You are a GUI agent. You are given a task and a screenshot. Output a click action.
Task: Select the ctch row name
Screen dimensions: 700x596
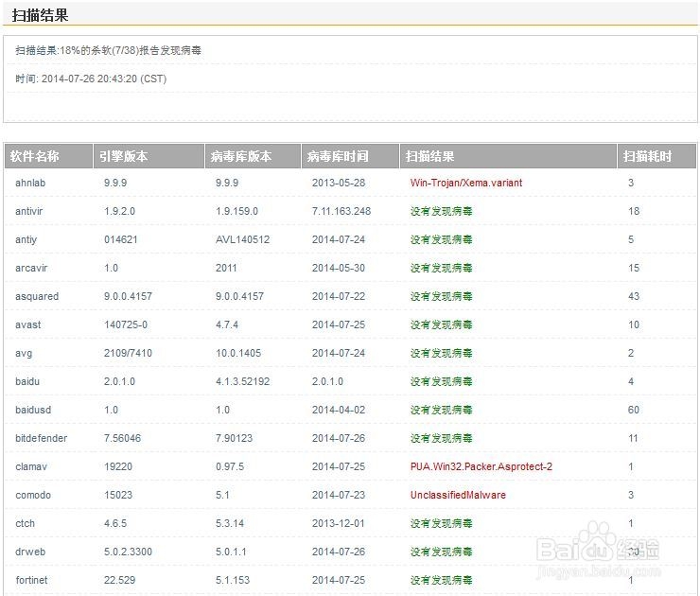point(25,523)
